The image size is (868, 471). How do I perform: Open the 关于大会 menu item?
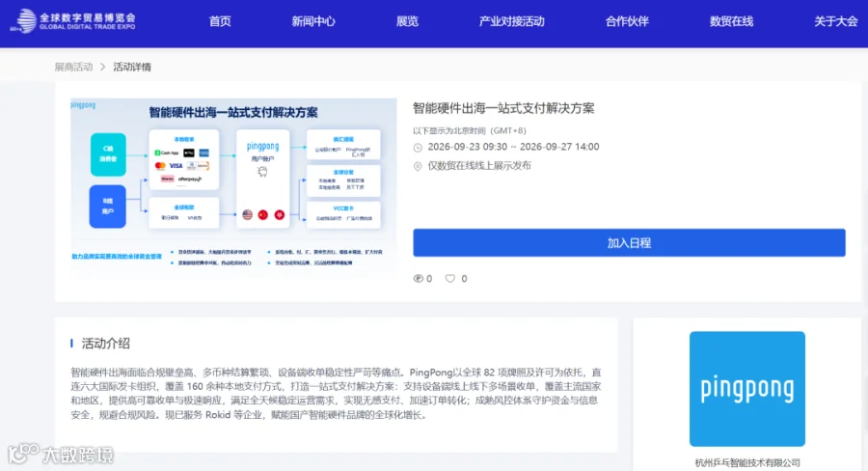point(836,21)
